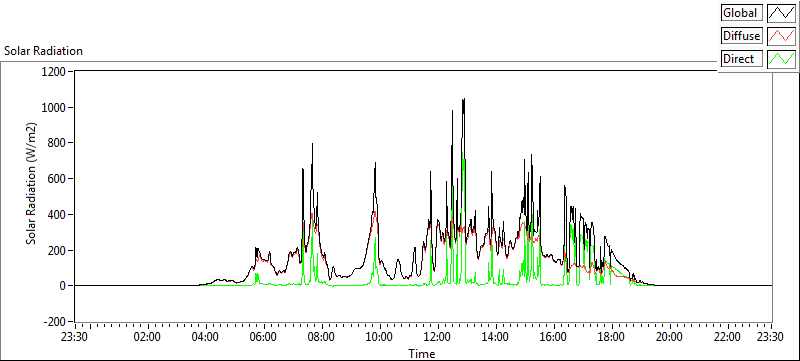Click the 18:00 time axis marker
The width and height of the screenshot is (800, 361).
click(x=611, y=337)
